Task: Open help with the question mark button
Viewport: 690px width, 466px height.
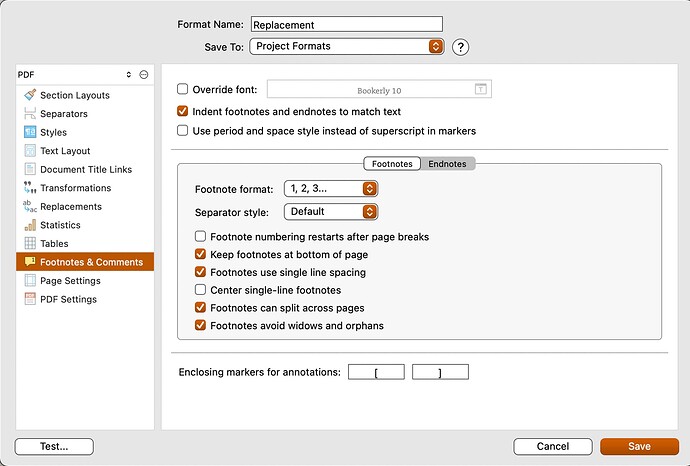Action: pos(460,47)
